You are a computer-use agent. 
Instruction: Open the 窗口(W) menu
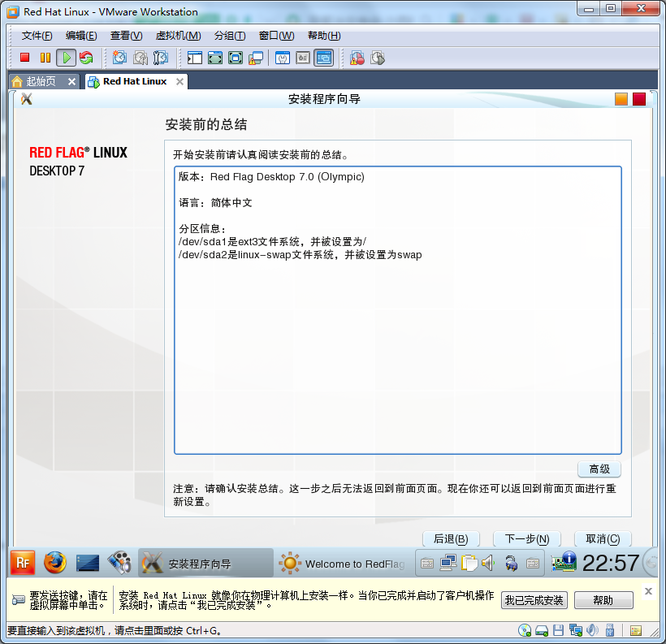276,36
